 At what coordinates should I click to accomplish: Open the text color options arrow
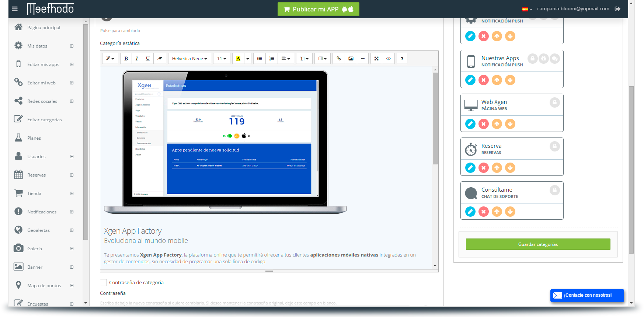coord(248,59)
